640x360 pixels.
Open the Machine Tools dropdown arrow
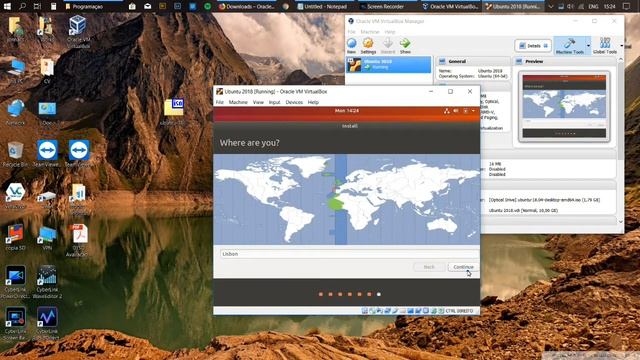[588, 46]
